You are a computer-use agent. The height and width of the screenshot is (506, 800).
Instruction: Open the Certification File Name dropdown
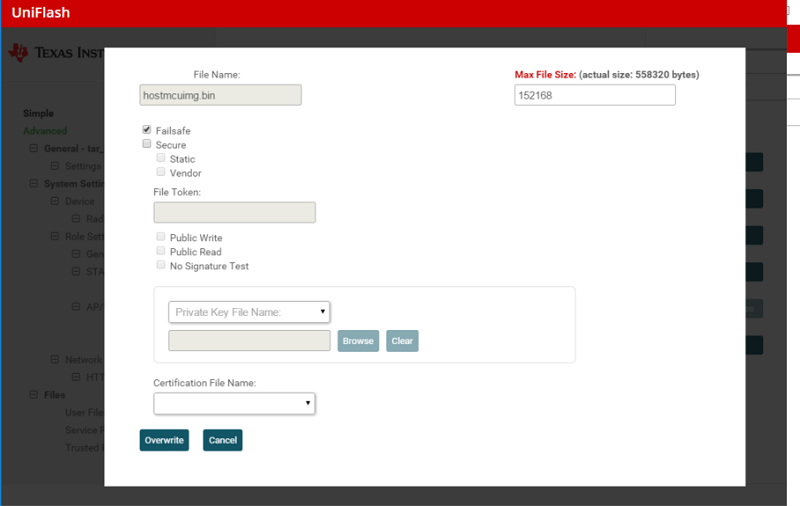(x=234, y=403)
